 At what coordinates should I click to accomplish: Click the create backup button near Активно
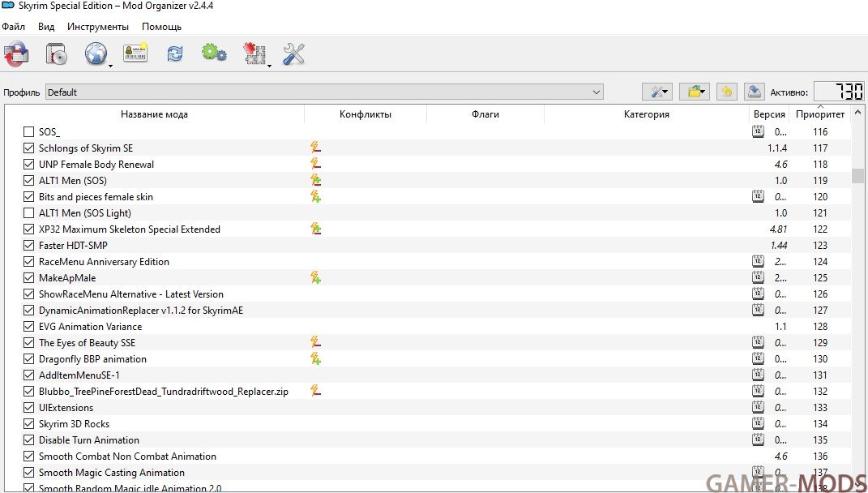tap(754, 92)
